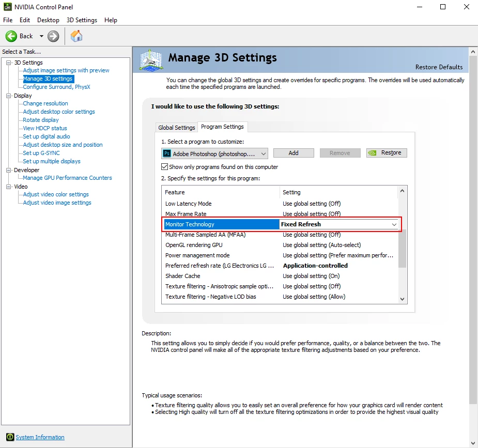
Task: Switch to the Program Settings tab
Action: click(x=223, y=127)
